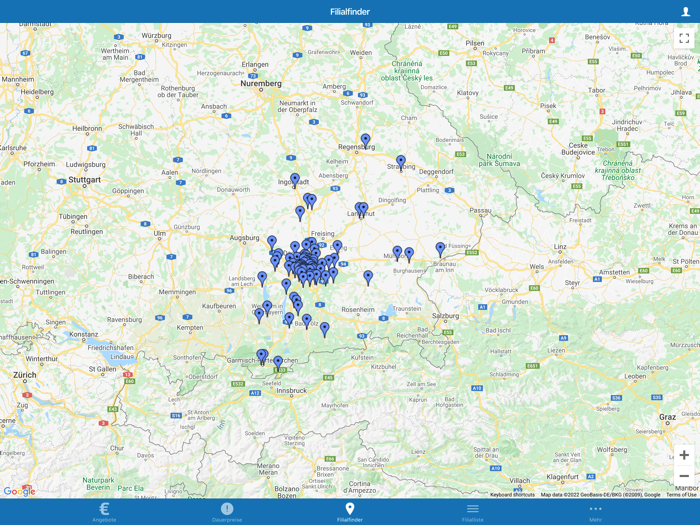Select the pin near Landsberg am Lech
Screen dimensions: 700x525
tap(262, 279)
